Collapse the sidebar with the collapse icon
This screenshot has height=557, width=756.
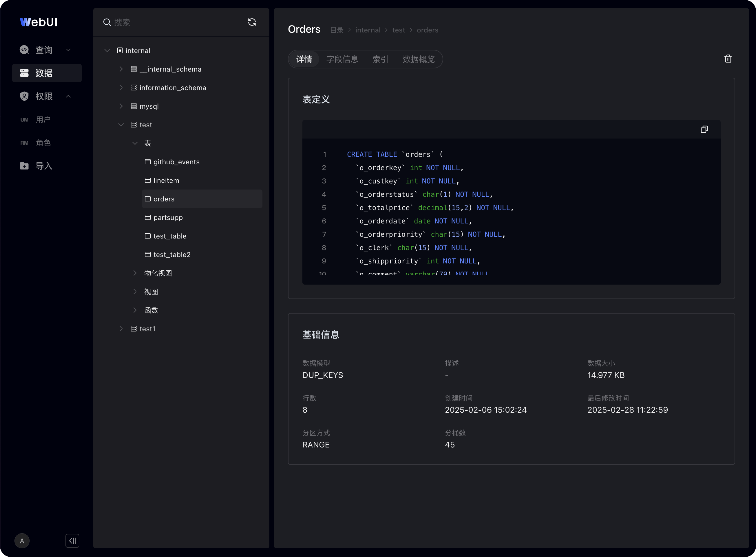click(x=72, y=541)
